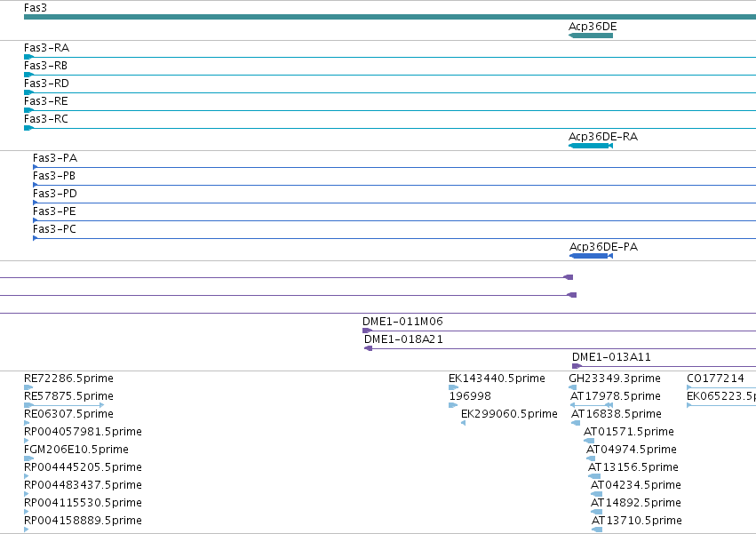
Task: Select feature CO177214 label
Action: (x=715, y=379)
